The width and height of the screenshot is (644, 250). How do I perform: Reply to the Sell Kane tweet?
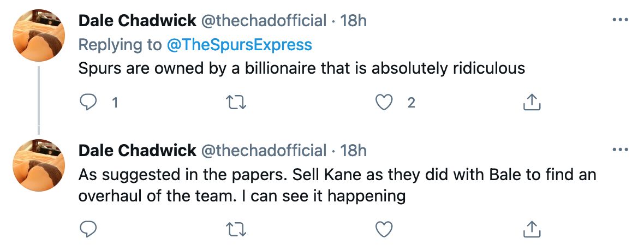(88, 229)
